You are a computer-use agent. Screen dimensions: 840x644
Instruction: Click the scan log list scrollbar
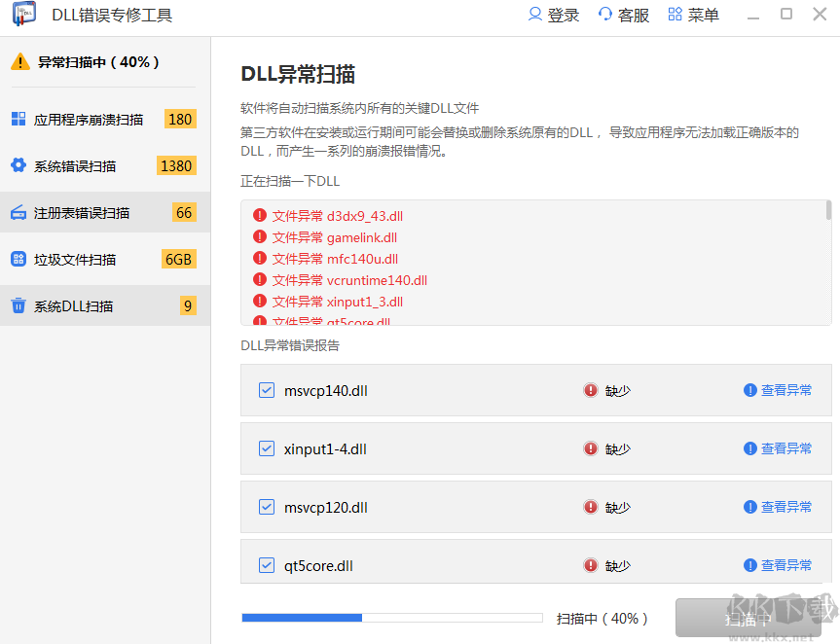[x=828, y=210]
